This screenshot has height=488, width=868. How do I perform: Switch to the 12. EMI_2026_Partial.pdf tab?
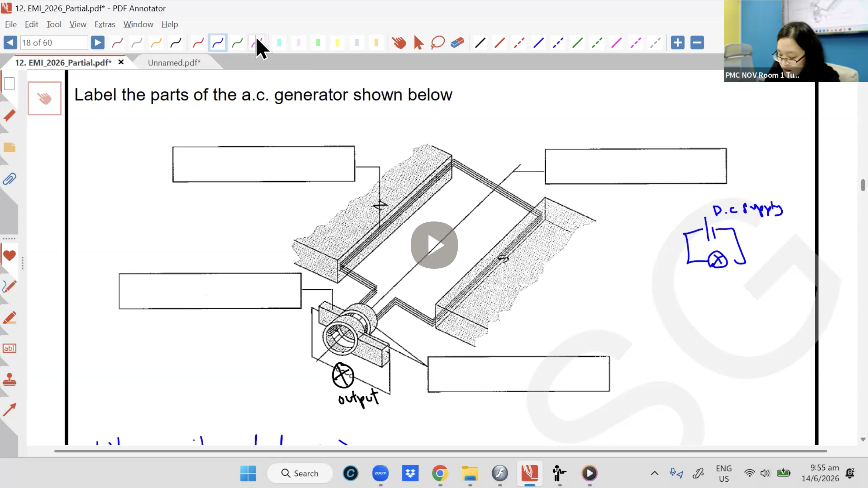pos(63,62)
